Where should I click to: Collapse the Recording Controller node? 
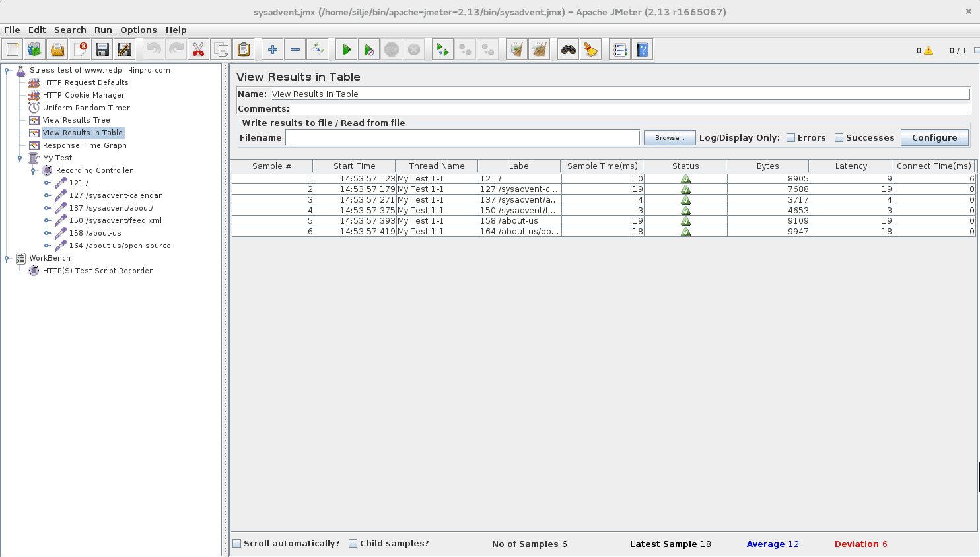tap(33, 171)
